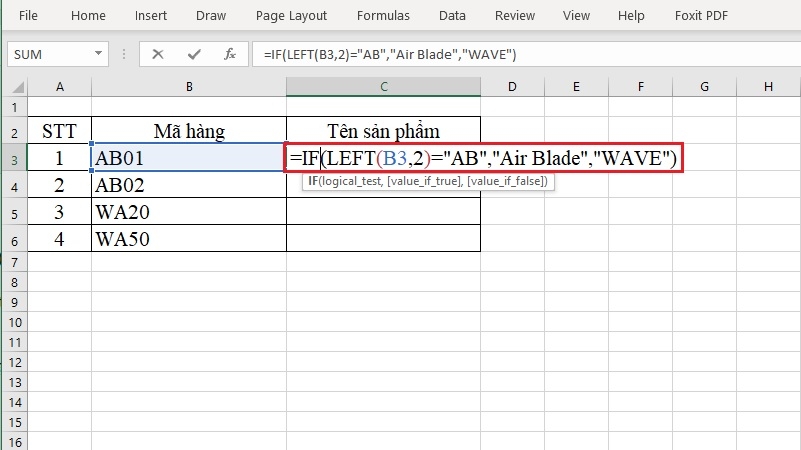801x450 pixels.
Task: Select all cells via corner triangle
Action: [17, 87]
